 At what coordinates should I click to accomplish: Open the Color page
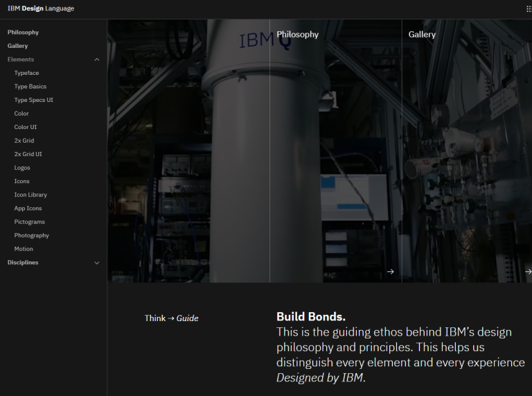pyautogui.click(x=21, y=114)
